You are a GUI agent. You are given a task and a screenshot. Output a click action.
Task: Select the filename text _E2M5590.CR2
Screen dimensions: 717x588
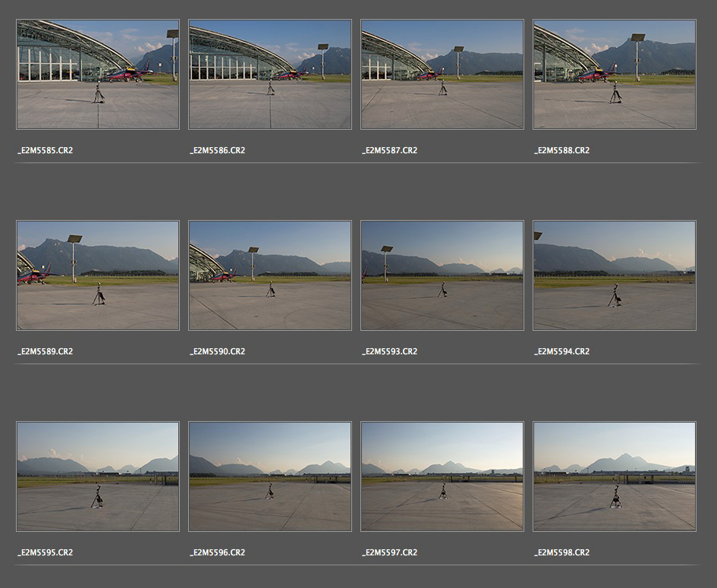coord(218,351)
